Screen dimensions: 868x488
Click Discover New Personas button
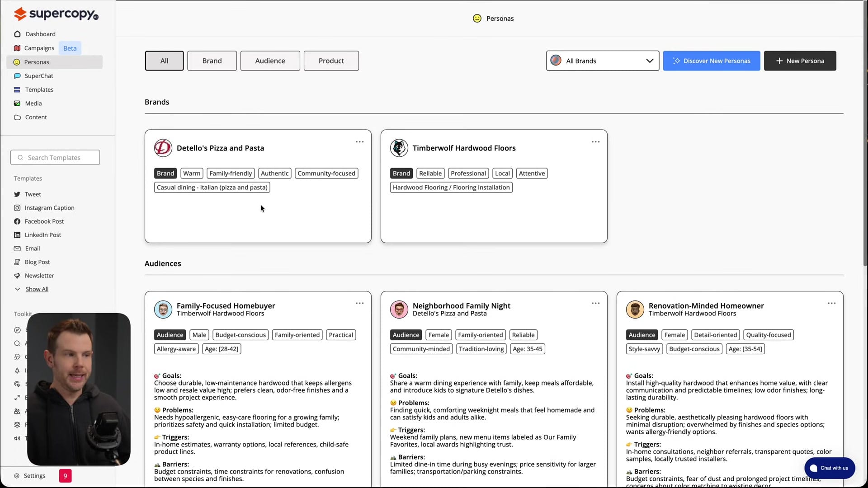[712, 61]
